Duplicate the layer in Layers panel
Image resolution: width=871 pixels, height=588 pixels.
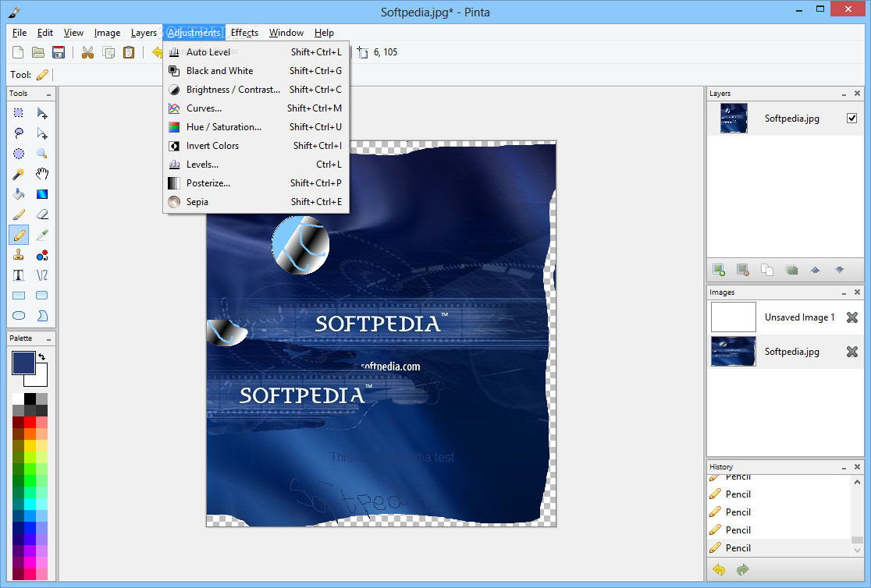pyautogui.click(x=767, y=270)
